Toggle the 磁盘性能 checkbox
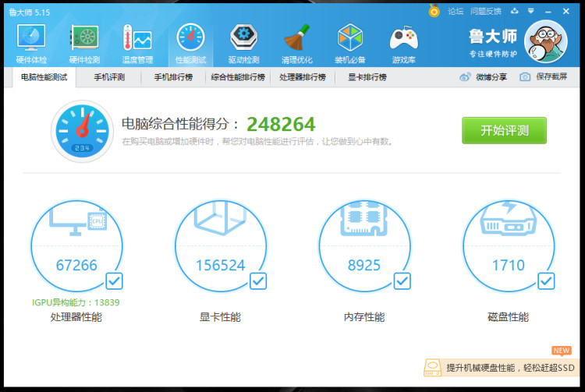This screenshot has width=585, height=392. coord(546,281)
